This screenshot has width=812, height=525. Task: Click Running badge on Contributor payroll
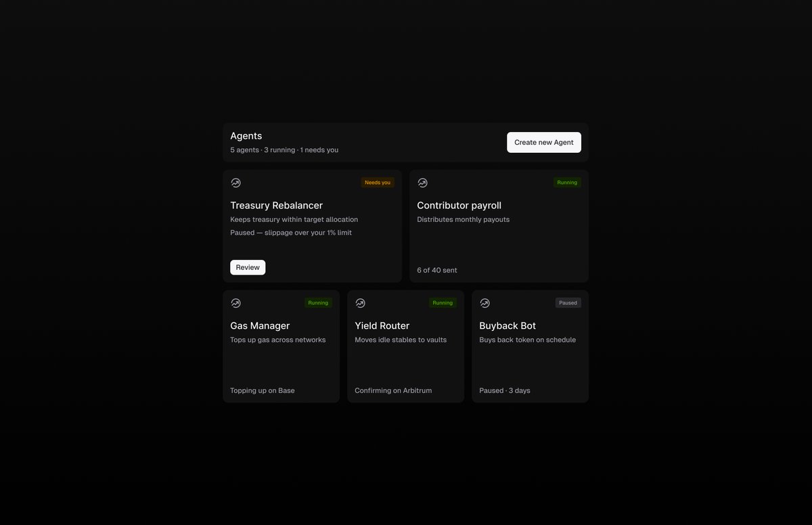567,183
